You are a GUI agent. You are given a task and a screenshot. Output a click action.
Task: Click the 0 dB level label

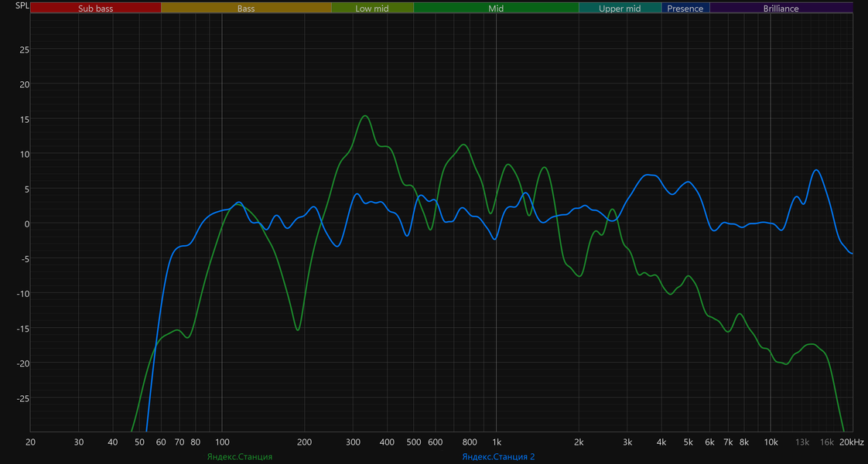pyautogui.click(x=26, y=223)
